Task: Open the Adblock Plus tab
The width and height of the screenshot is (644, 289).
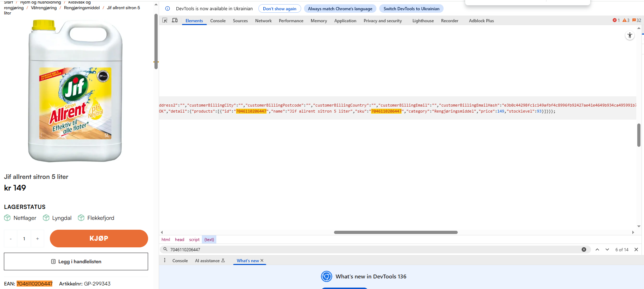Action: pyautogui.click(x=481, y=21)
